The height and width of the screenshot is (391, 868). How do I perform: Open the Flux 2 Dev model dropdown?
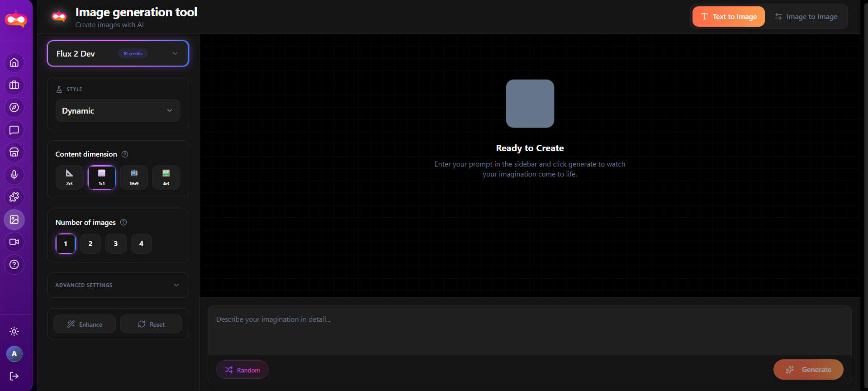(x=118, y=53)
